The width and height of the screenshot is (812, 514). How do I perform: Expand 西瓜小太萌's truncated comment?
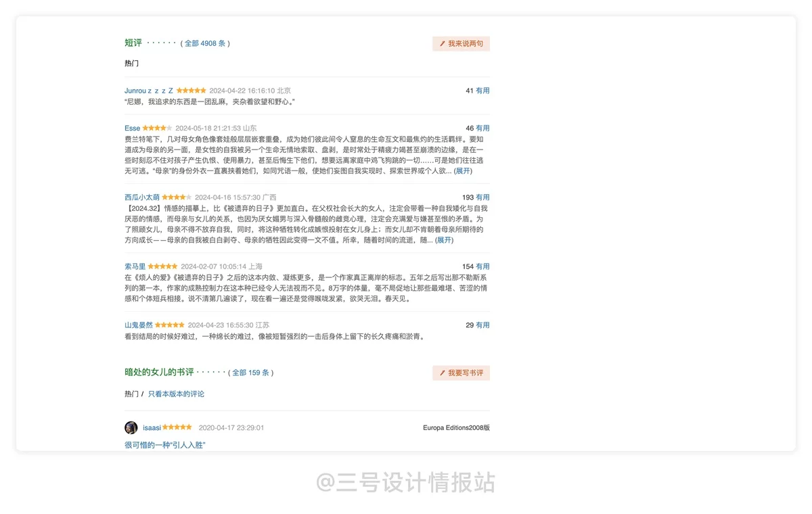(443, 239)
